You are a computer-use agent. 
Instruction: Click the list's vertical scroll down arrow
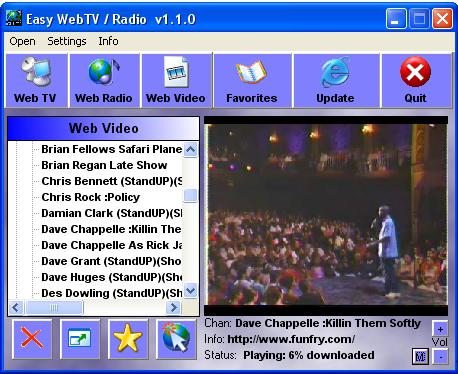point(191,291)
